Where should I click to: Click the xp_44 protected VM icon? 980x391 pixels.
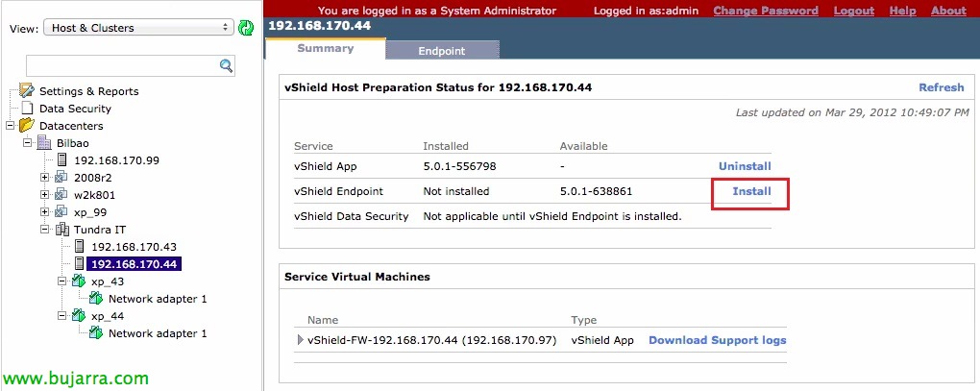[79, 315]
